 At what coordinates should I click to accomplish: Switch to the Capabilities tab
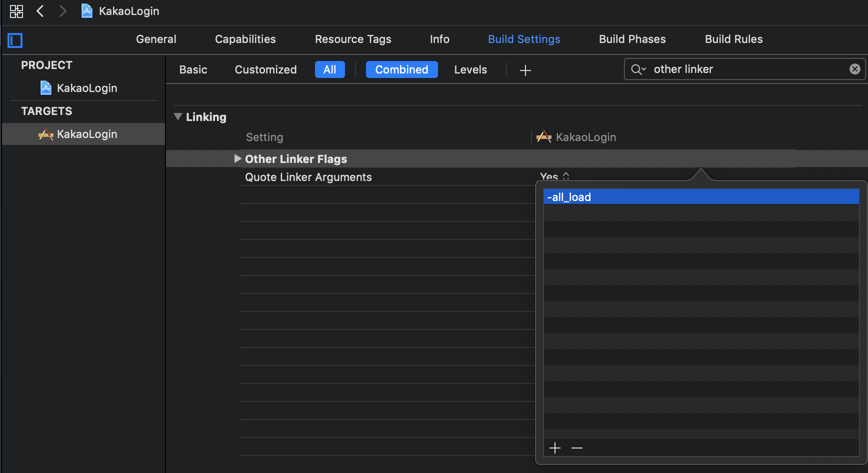coord(245,39)
